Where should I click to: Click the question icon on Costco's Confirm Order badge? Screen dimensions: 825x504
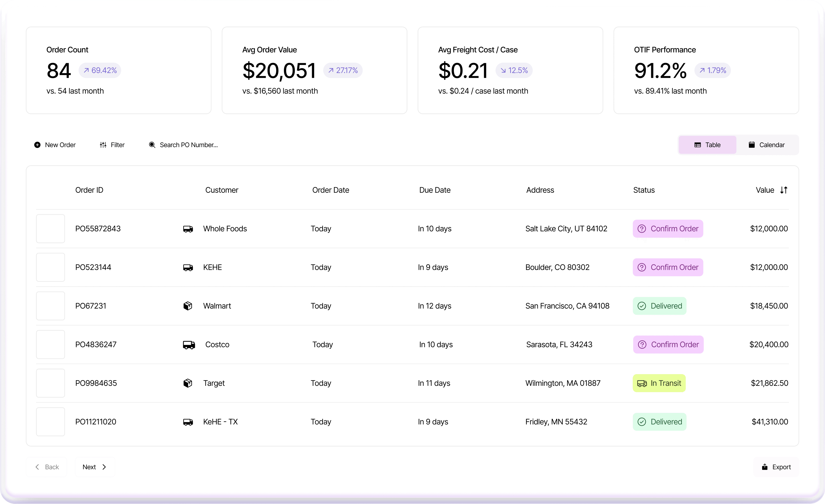(643, 344)
